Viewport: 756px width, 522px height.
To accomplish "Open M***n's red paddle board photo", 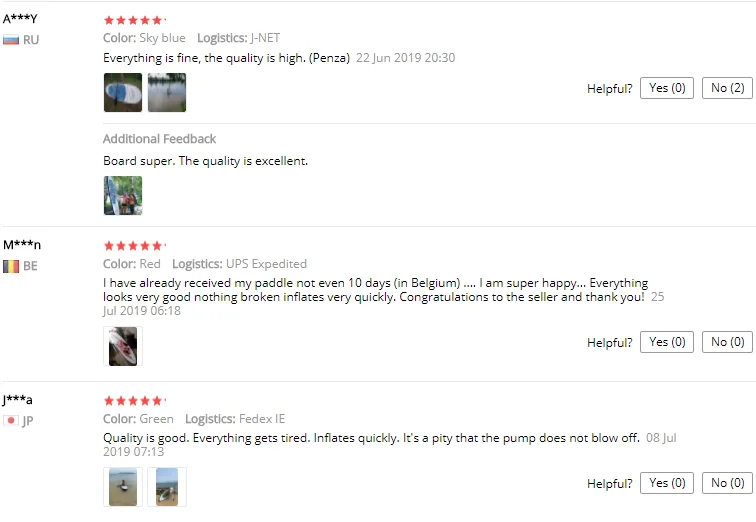I will (x=123, y=346).
